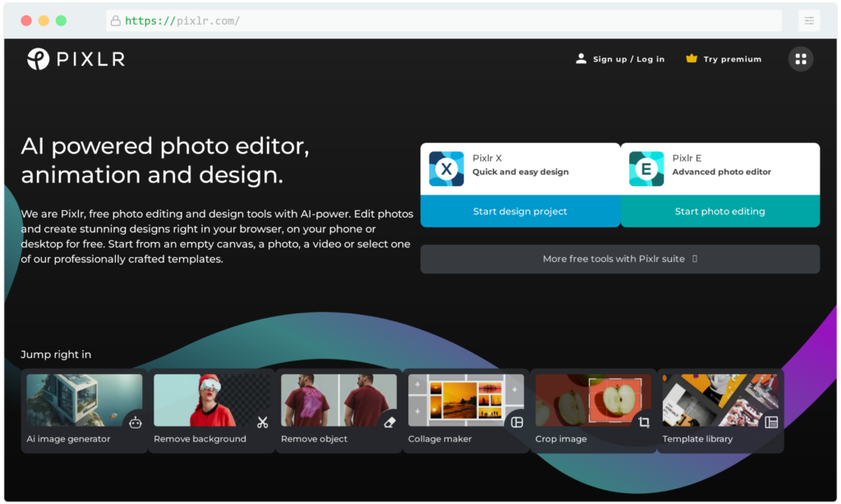This screenshot has width=841, height=504.
Task: Click Try premium link
Action: tap(732, 59)
